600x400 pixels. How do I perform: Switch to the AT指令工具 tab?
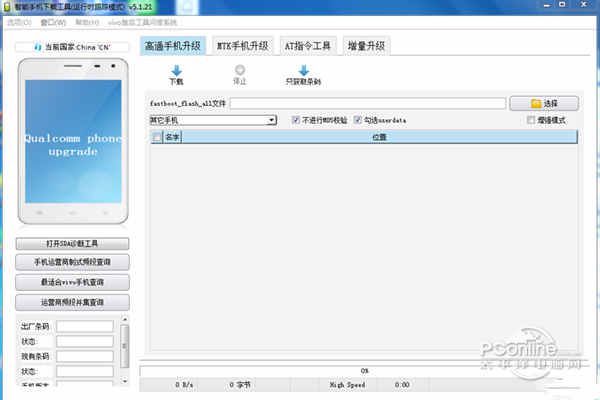click(x=308, y=46)
